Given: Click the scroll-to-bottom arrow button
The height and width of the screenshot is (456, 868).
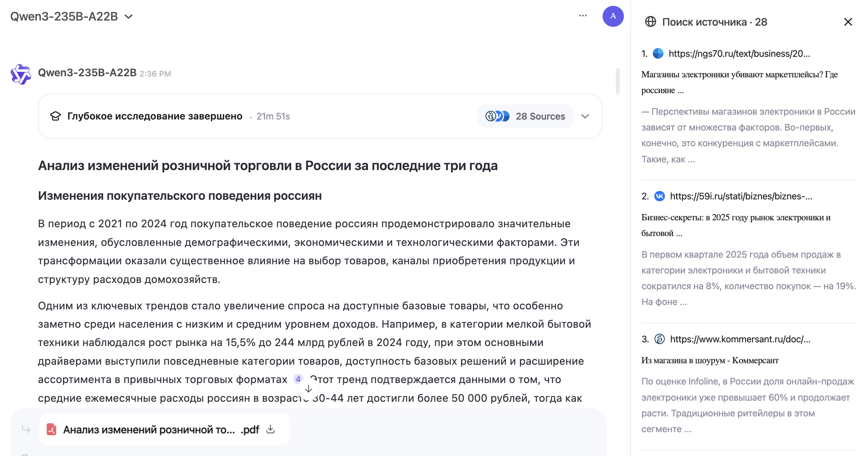Looking at the screenshot, I should 308,389.
